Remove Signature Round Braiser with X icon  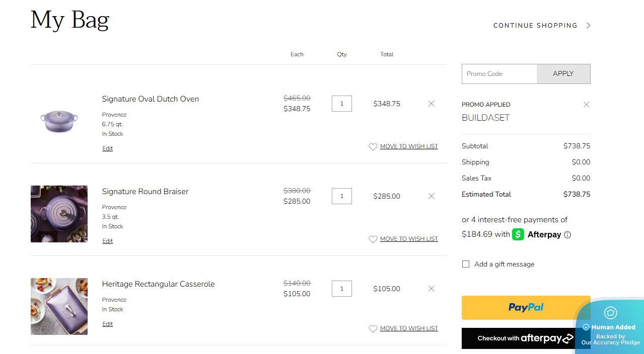tap(431, 196)
